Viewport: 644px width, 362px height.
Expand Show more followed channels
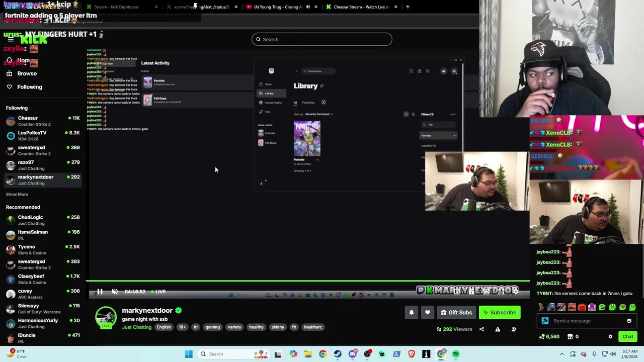(x=17, y=194)
